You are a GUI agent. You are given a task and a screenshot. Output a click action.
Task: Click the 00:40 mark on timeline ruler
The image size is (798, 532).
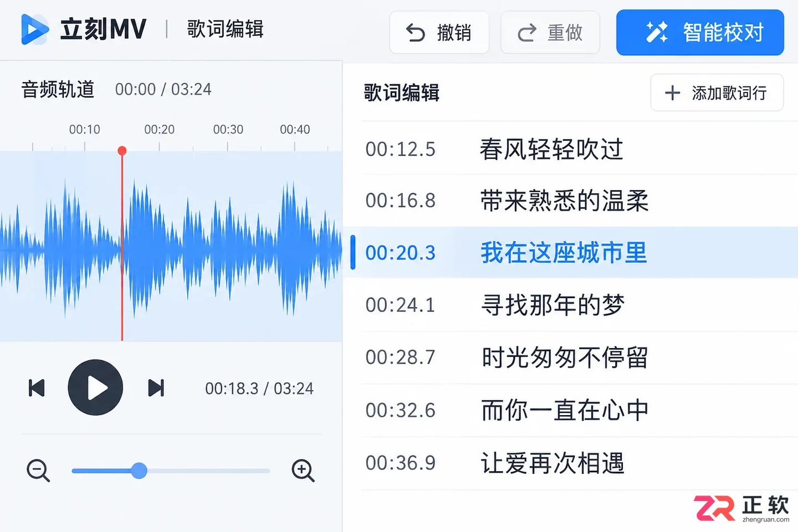295,130
